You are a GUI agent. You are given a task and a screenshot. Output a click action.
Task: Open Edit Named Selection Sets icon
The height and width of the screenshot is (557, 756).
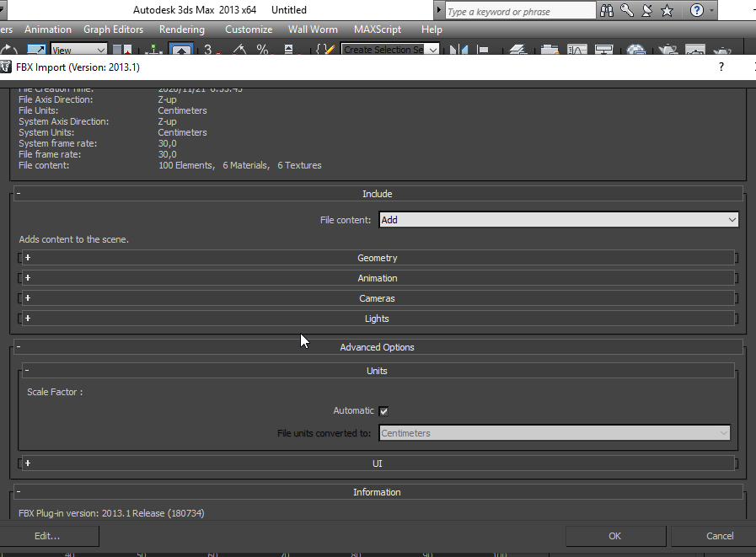click(x=326, y=50)
